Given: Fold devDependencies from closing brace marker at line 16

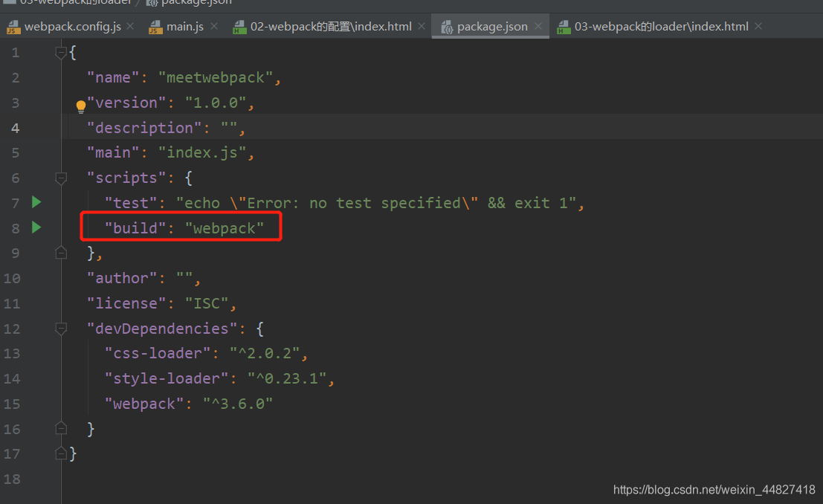Looking at the screenshot, I should 61,428.
